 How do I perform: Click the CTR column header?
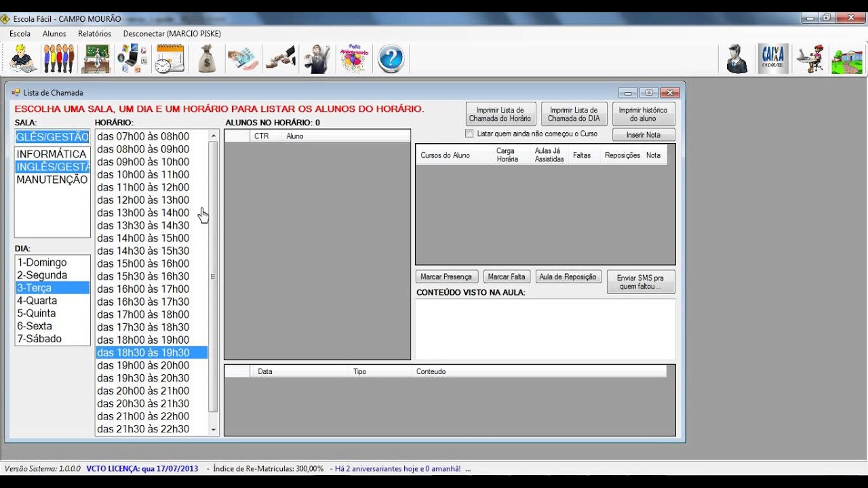266,136
